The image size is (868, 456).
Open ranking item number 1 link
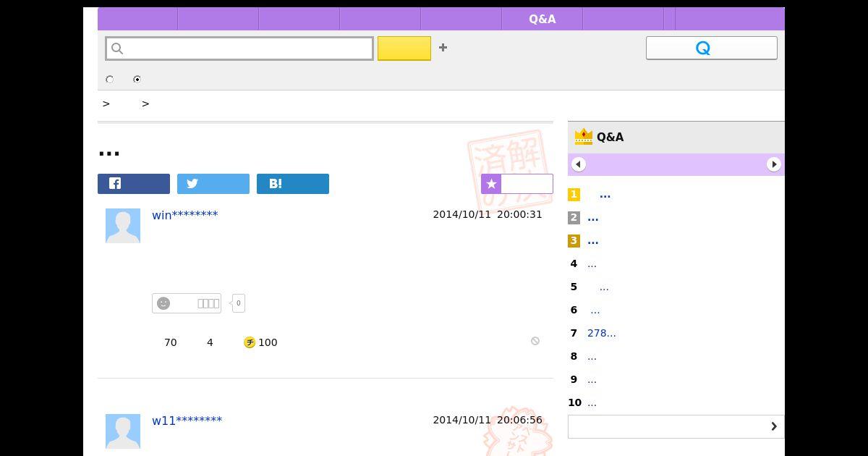coord(605,195)
